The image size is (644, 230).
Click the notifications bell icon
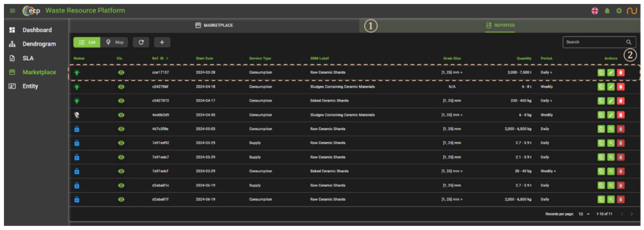pyautogui.click(x=607, y=11)
